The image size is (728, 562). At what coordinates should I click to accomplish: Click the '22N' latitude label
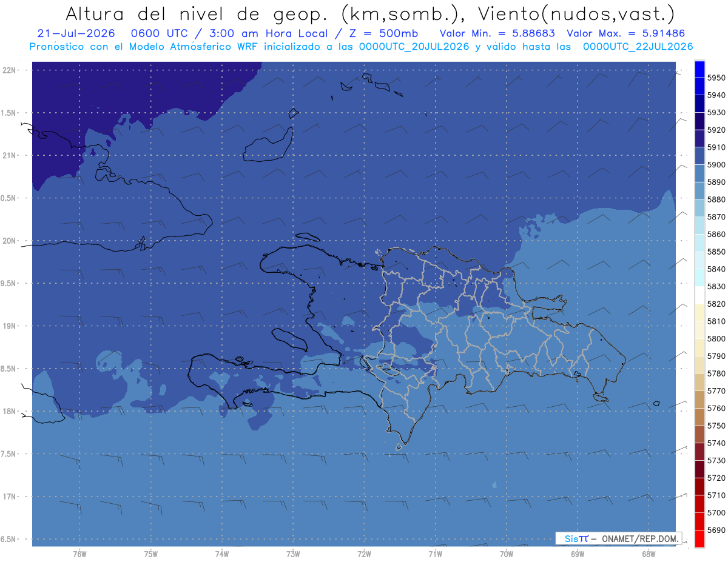(x=9, y=70)
